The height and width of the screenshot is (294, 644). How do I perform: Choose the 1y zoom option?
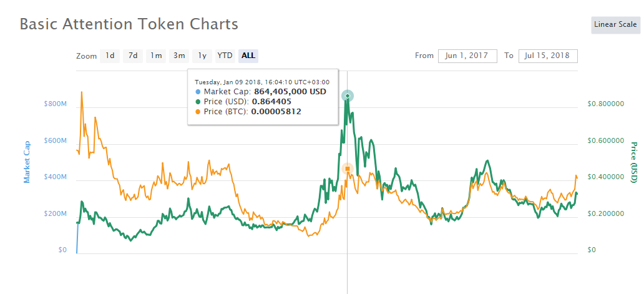coord(202,56)
